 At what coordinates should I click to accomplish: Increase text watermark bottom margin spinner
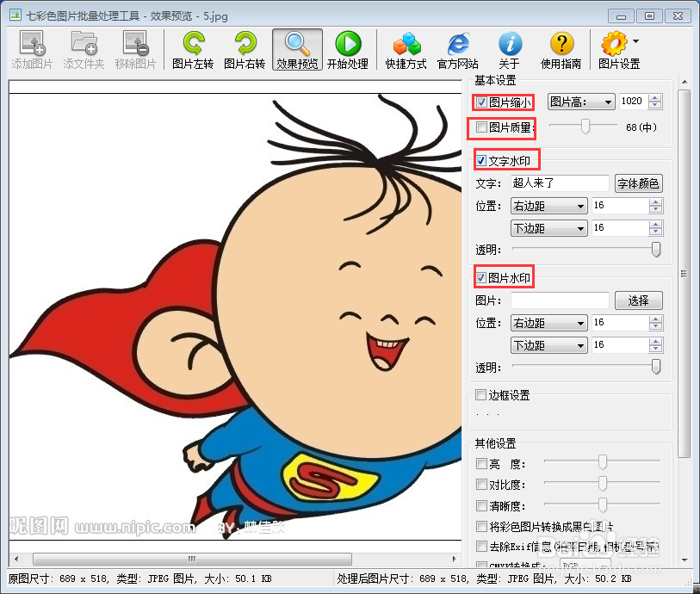[x=655, y=225]
